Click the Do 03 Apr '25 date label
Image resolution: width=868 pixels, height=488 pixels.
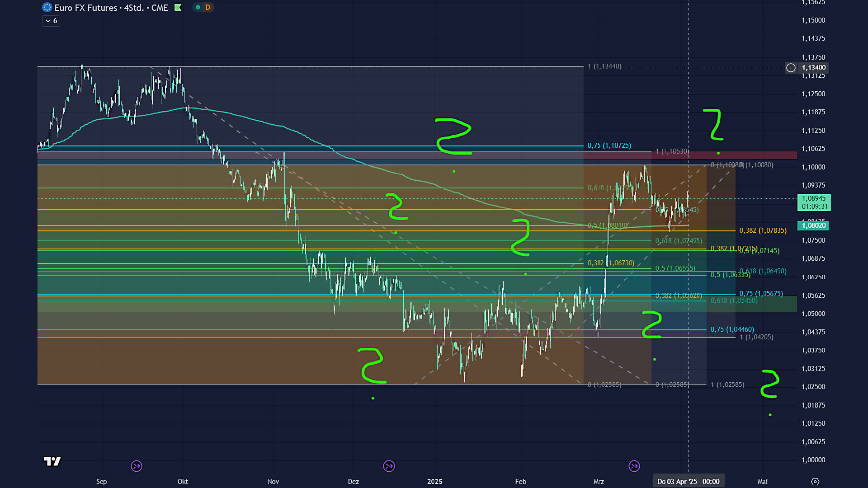pyautogui.click(x=689, y=482)
